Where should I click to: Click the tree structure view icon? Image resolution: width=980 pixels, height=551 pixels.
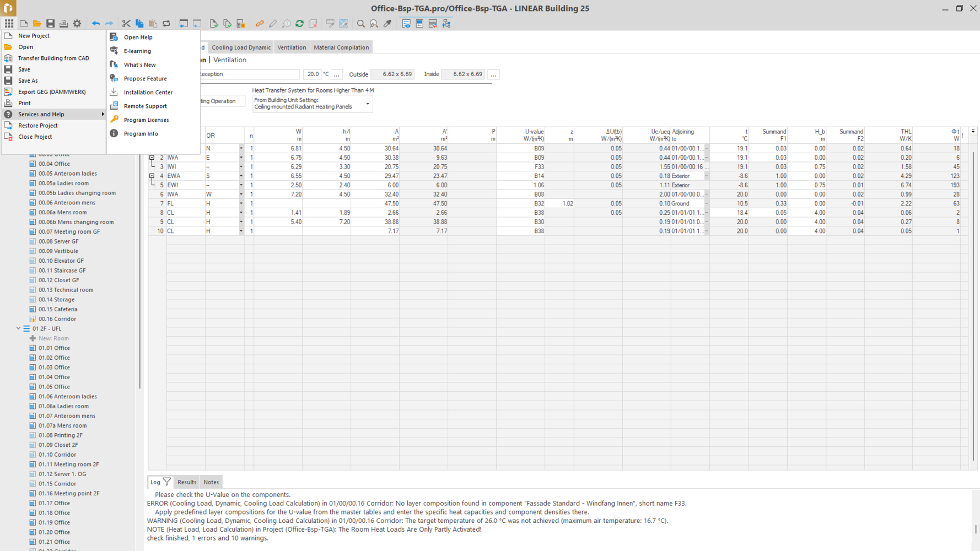(446, 23)
